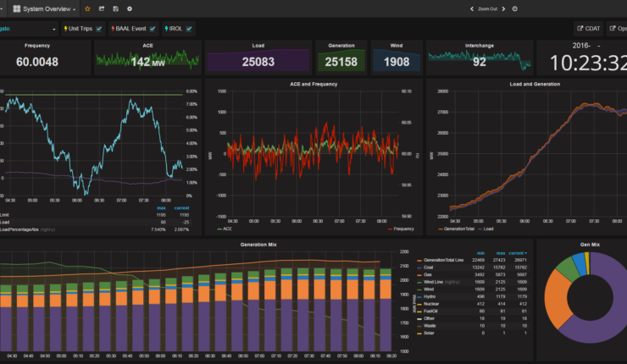Image resolution: width=627 pixels, height=364 pixels.
Task: Click the cyan IROL lightning icon
Action: tap(166, 29)
